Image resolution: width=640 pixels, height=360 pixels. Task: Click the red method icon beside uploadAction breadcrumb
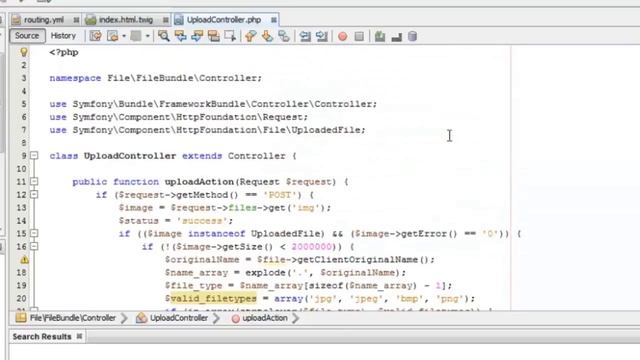pyautogui.click(x=236, y=318)
